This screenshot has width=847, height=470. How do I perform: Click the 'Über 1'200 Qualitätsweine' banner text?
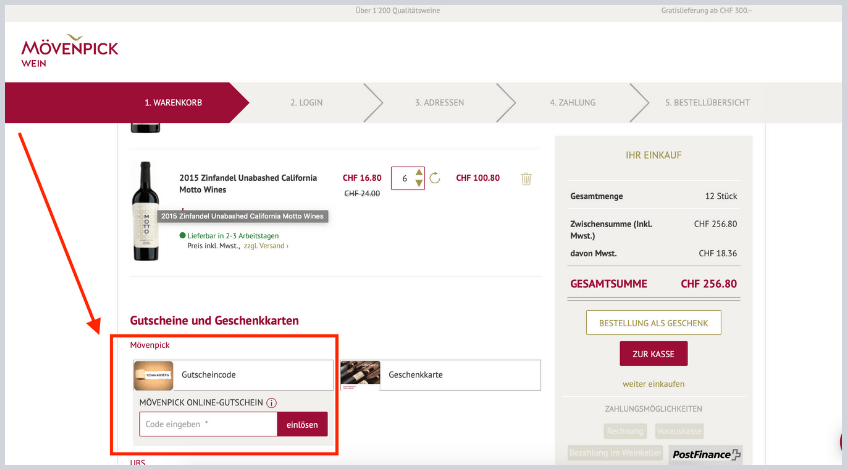click(x=398, y=10)
